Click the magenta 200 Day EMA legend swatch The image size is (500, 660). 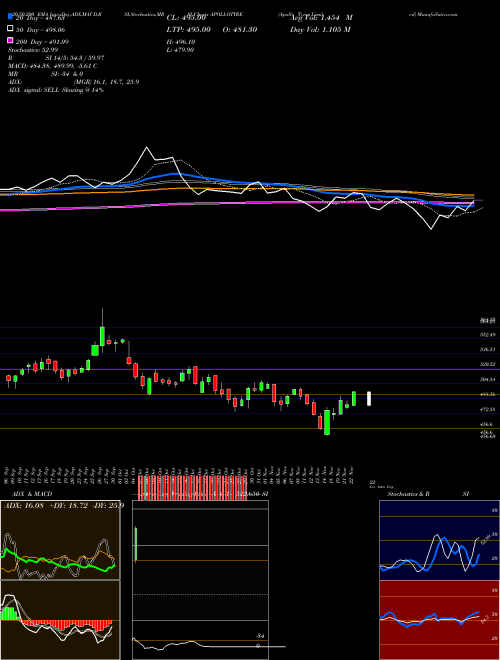click(x=11, y=41)
